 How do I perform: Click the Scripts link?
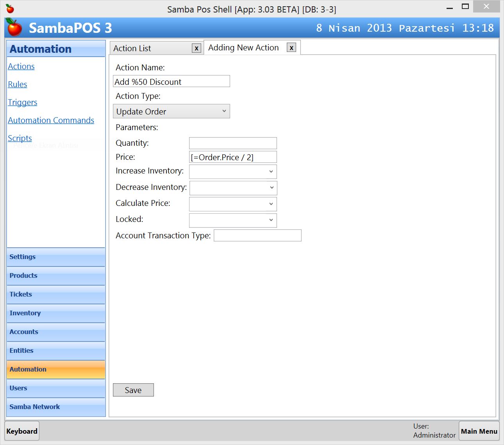[20, 138]
